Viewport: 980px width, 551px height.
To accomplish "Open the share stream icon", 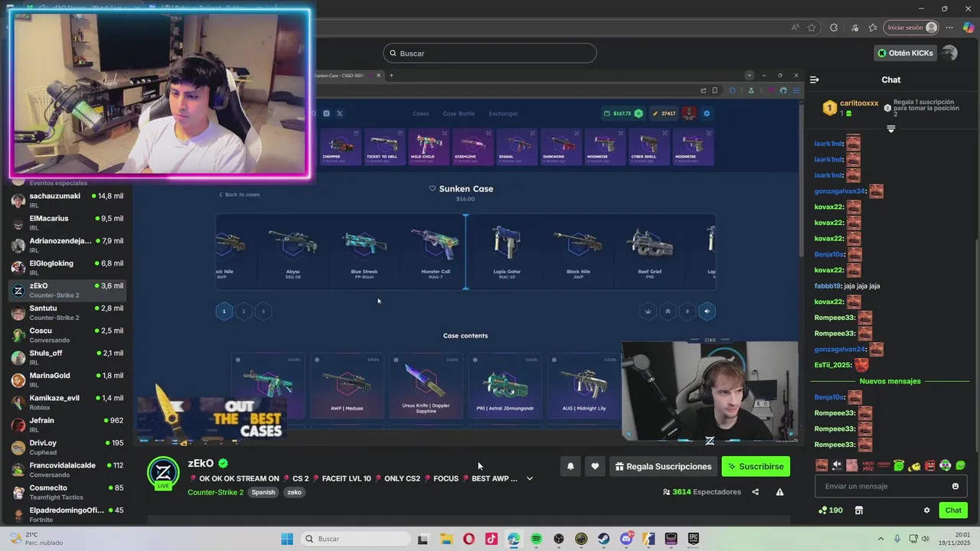I will (755, 492).
